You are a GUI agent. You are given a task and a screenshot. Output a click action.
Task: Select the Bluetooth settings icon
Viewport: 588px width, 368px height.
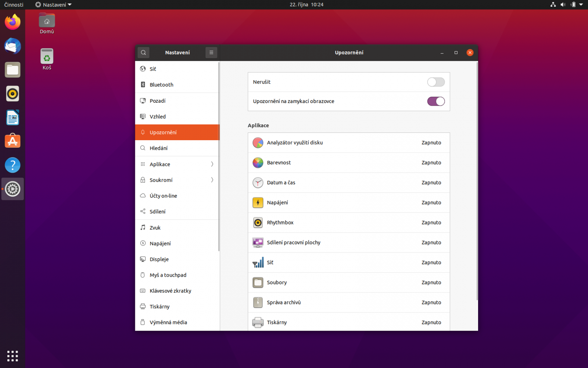(143, 85)
